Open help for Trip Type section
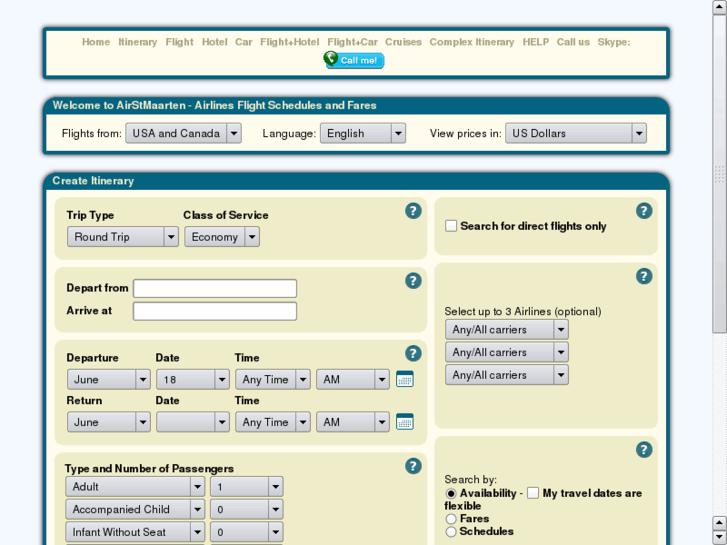The height and width of the screenshot is (545, 727). pyautogui.click(x=413, y=211)
